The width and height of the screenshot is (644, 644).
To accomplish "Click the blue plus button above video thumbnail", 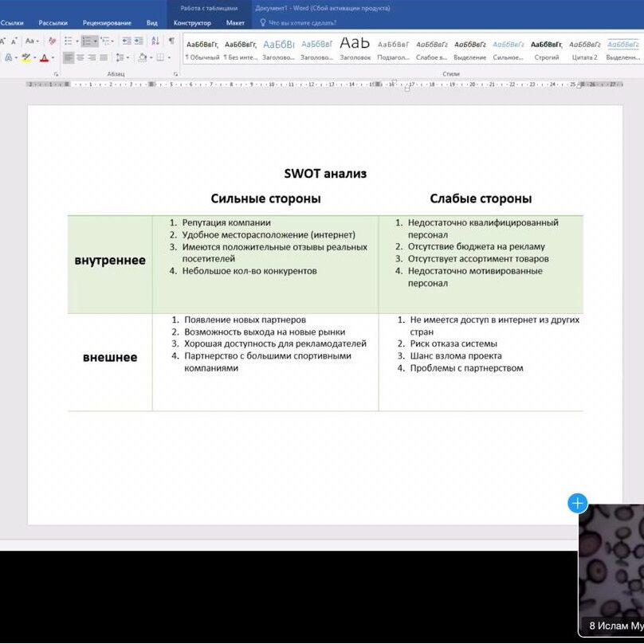I will (x=577, y=503).
